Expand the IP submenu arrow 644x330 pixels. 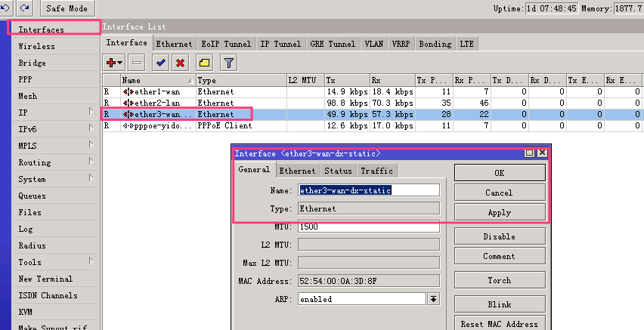[91, 111]
